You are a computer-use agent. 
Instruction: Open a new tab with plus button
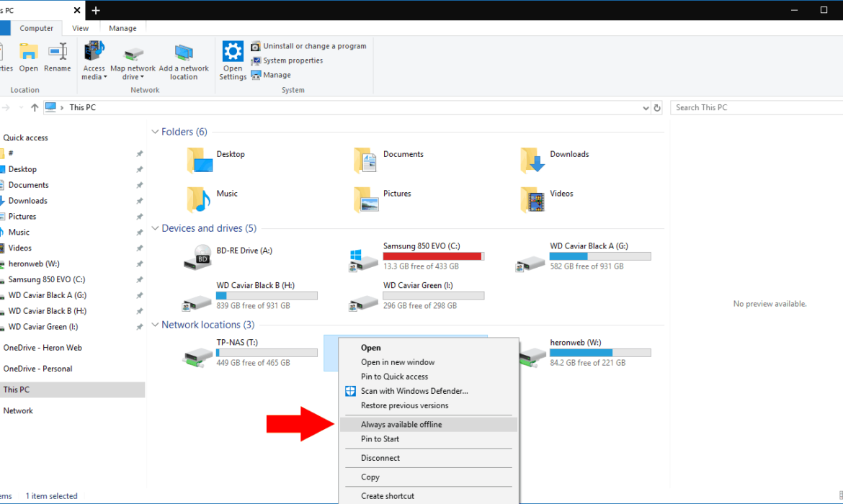coord(96,10)
